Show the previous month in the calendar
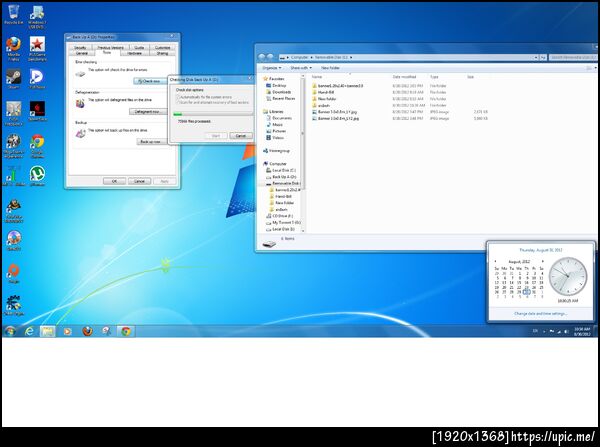This screenshot has height=447, width=600. point(496,261)
